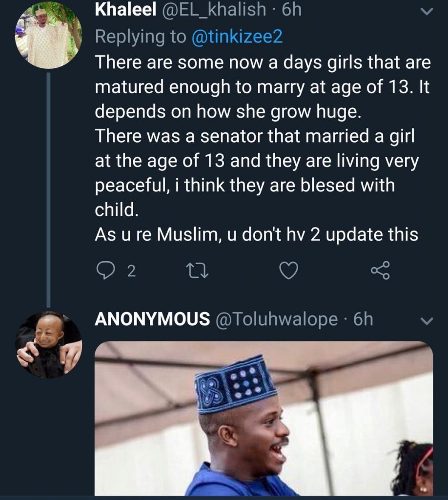
Task: Expand the chevron menu on ANONYMOUS's tweet
Action: pos(427,321)
